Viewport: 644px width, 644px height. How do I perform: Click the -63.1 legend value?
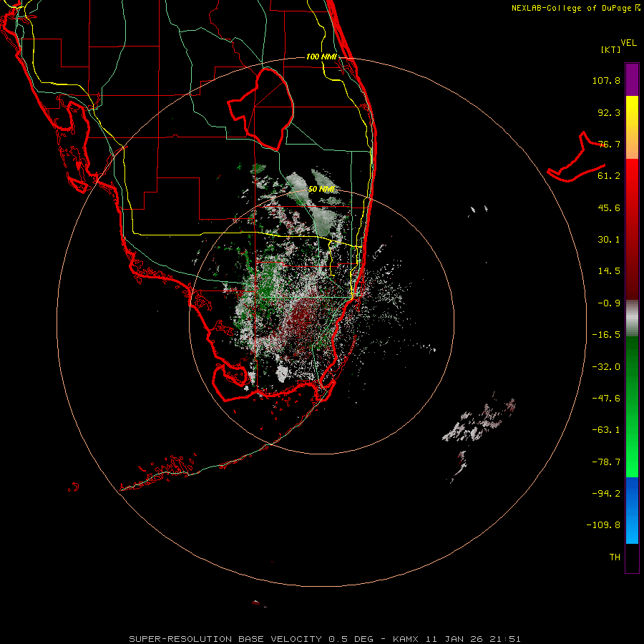[606, 430]
